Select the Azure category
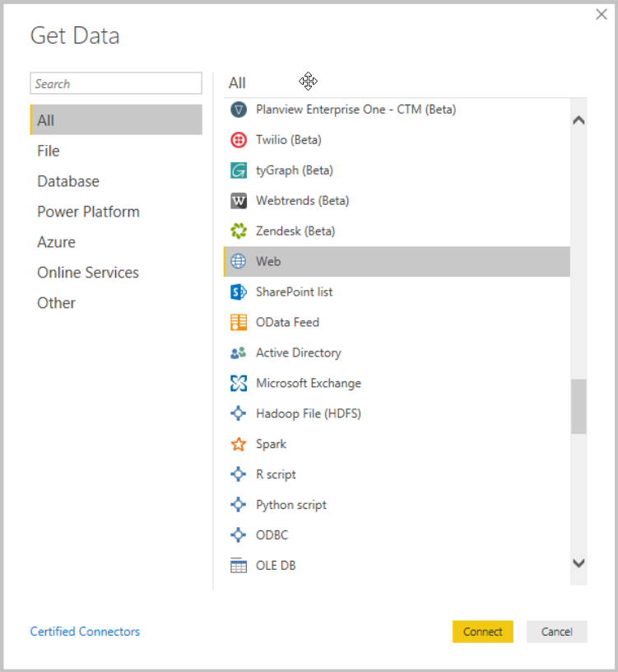 [56, 242]
